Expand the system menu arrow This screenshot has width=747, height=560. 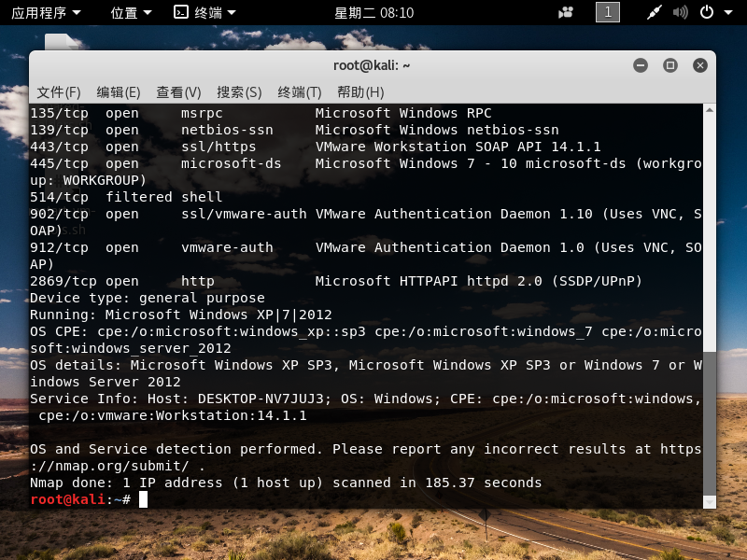click(728, 12)
